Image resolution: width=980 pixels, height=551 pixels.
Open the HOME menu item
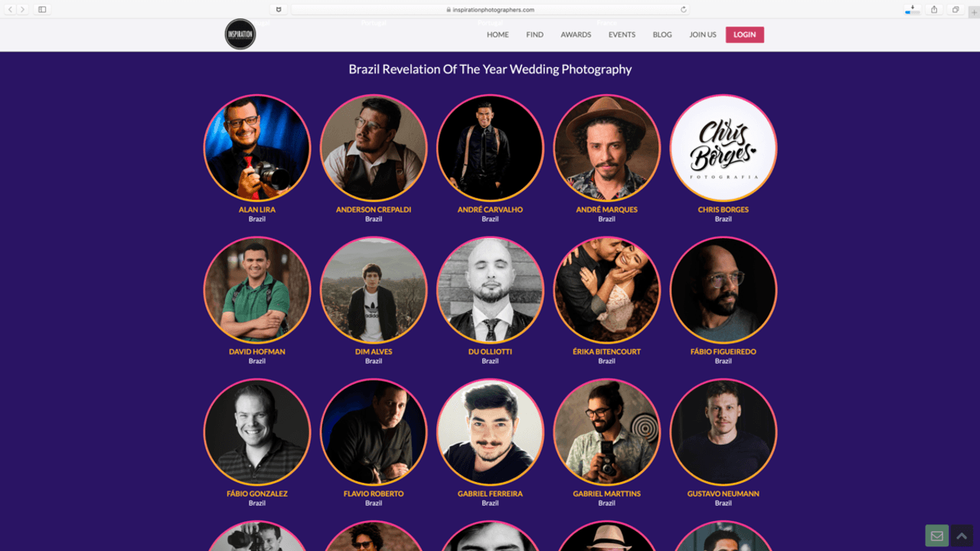[498, 34]
